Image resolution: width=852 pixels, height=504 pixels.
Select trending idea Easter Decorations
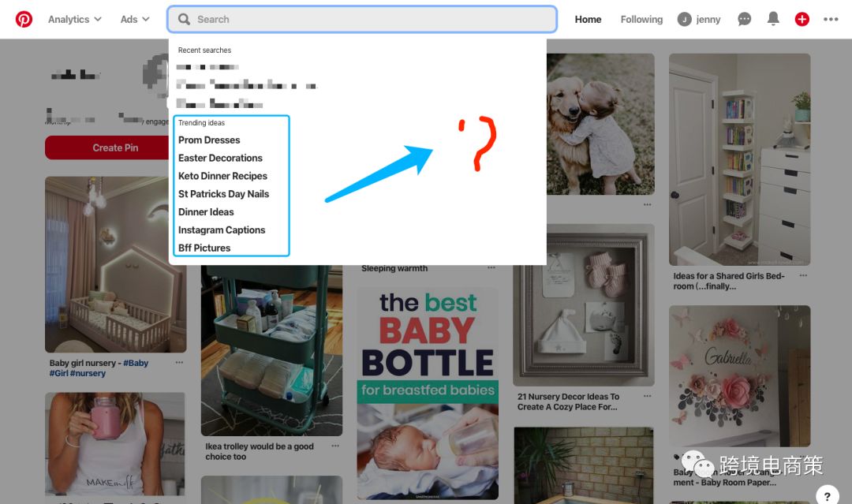point(220,158)
